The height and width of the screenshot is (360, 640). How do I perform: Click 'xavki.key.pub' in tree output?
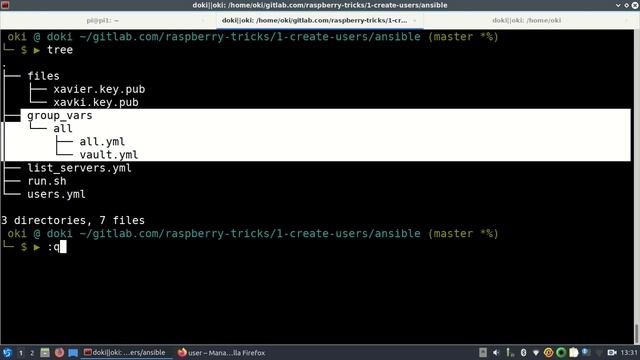tap(96, 102)
